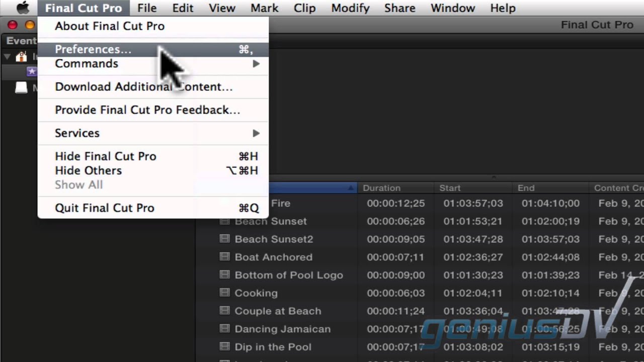The width and height of the screenshot is (644, 362).
Task: Select the Dip in the Pool clip icon
Action: [x=224, y=347]
